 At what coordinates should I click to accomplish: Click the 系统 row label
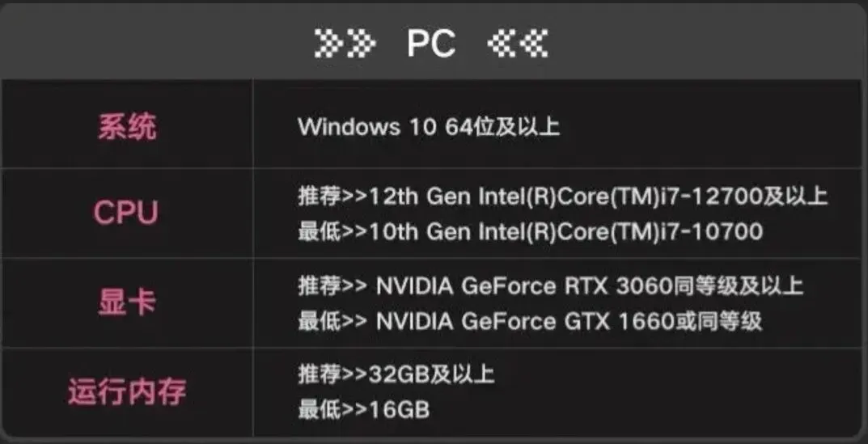(127, 127)
